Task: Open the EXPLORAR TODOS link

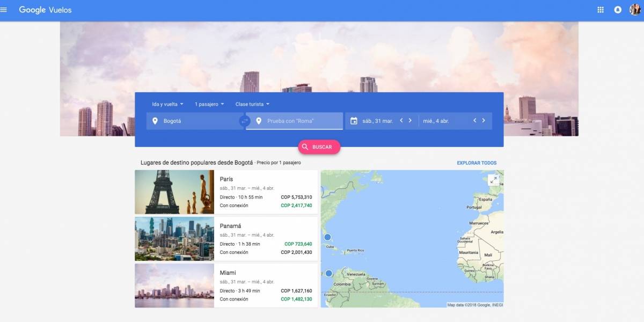Action: 477,163
